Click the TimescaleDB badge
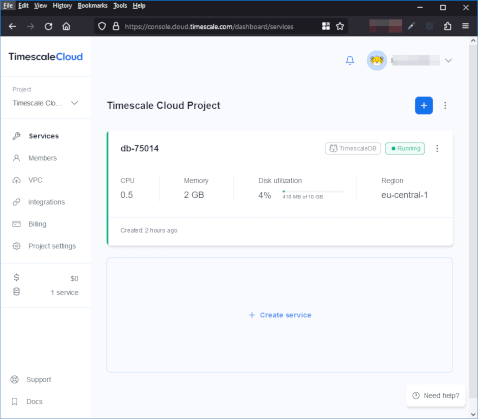The image size is (478, 419). point(353,148)
